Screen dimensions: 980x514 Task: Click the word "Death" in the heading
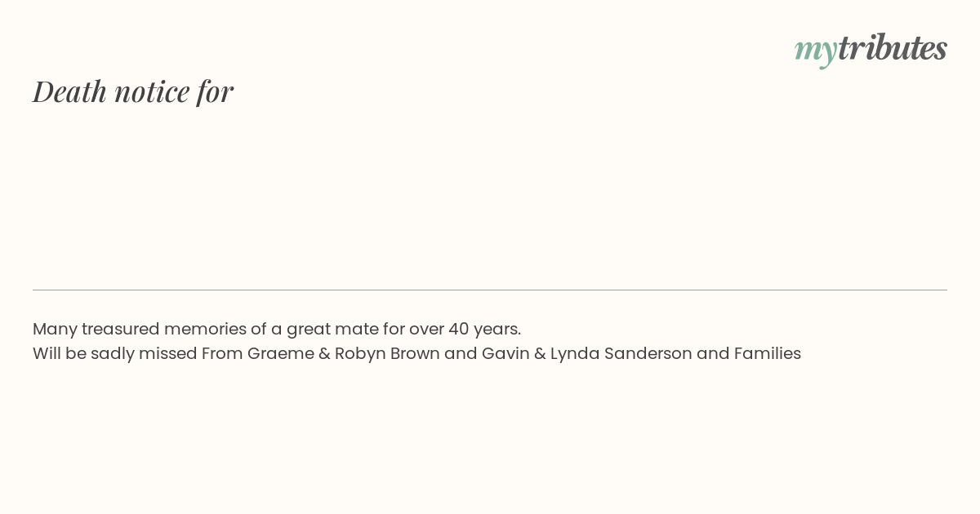tap(70, 91)
